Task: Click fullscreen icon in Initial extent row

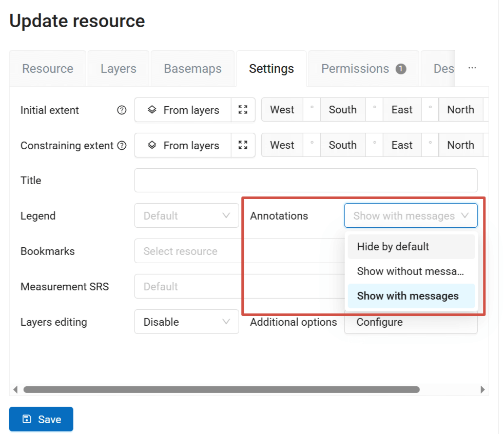Action: 243,110
